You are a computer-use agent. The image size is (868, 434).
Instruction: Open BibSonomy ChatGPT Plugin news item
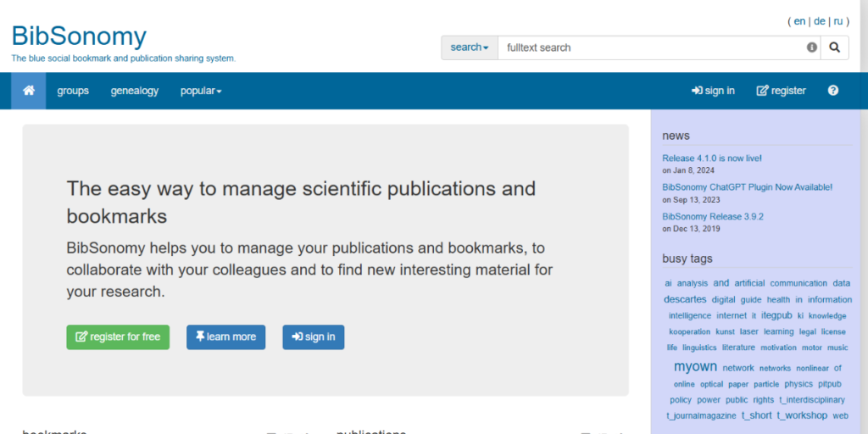pos(748,187)
